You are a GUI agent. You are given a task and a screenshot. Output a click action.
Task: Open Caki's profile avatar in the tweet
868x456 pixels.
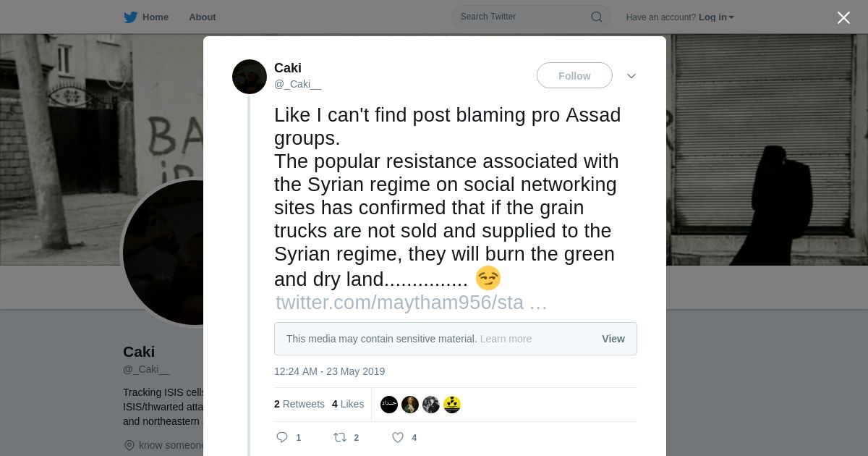pos(250,77)
